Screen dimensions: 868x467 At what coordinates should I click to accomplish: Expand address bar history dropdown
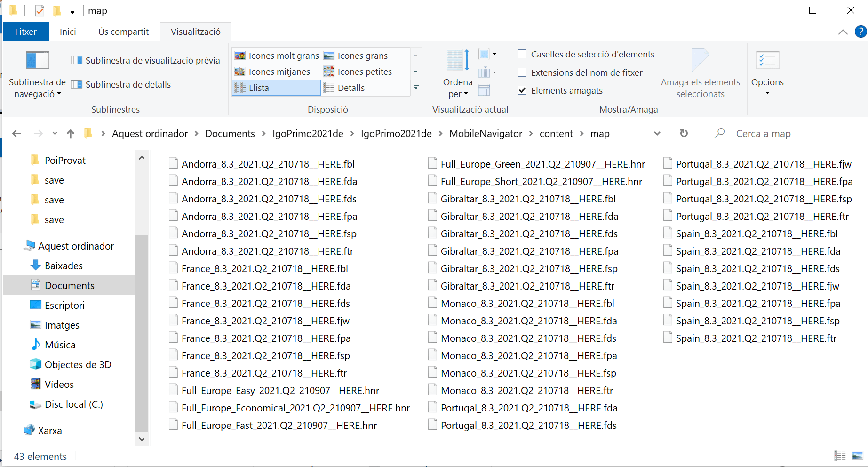pos(657,134)
